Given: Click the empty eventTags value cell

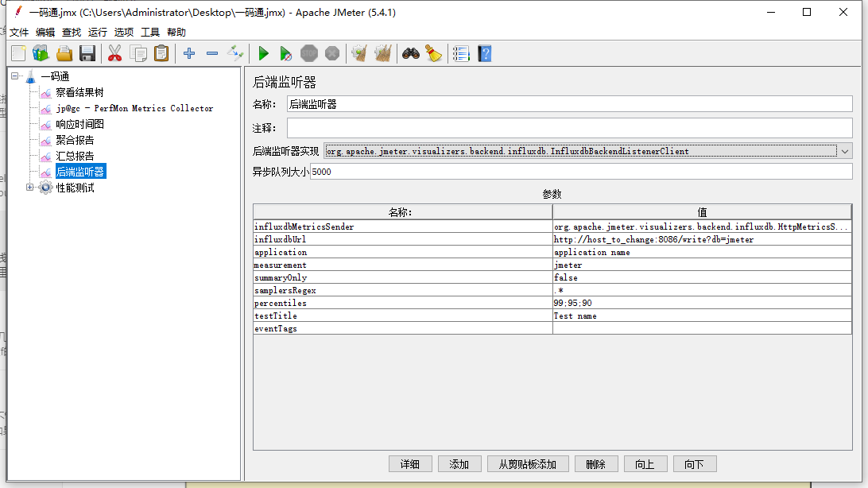Looking at the screenshot, I should click(702, 329).
